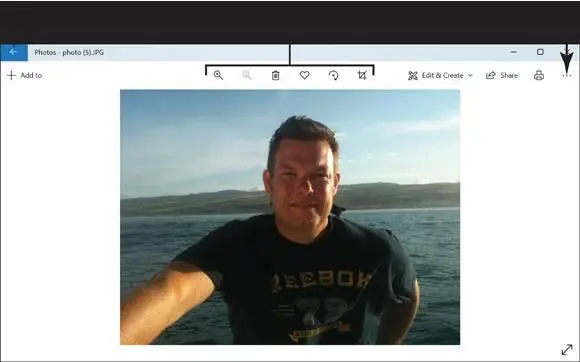Enter full screen via diagonal arrows icon

point(567,349)
